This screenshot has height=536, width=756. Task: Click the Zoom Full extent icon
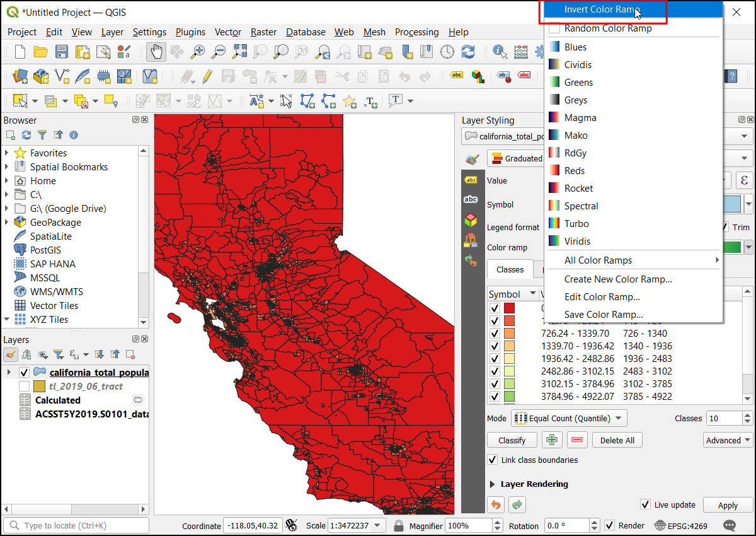click(240, 52)
